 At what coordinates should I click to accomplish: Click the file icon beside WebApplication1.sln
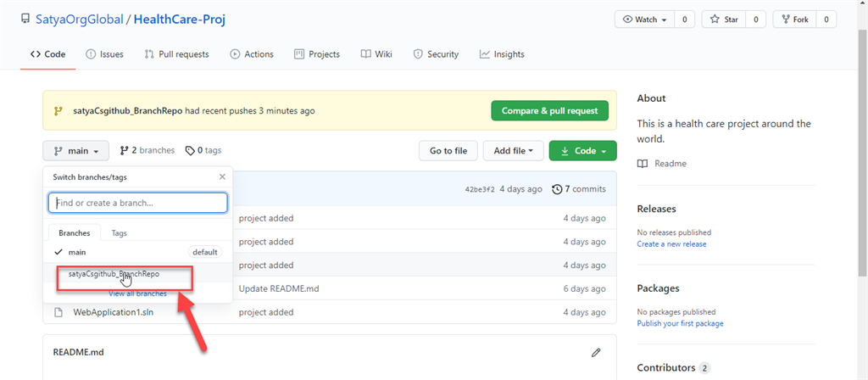coord(58,312)
